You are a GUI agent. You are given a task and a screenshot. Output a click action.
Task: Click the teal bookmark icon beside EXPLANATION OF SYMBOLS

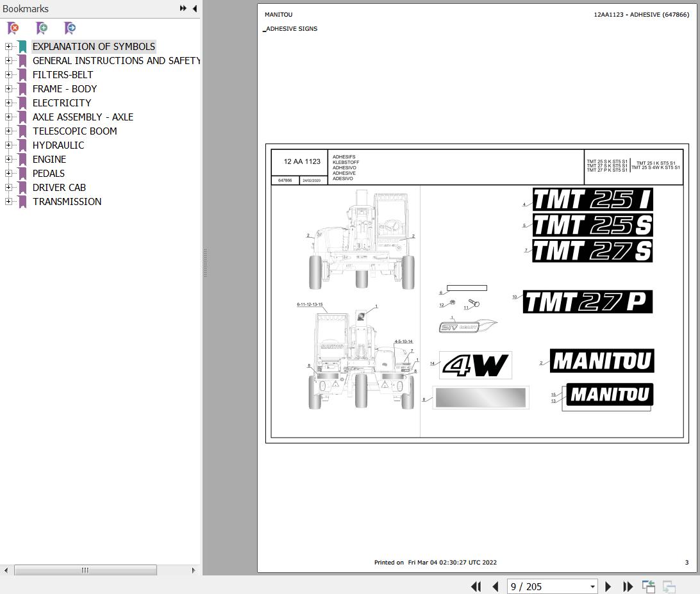(x=22, y=46)
